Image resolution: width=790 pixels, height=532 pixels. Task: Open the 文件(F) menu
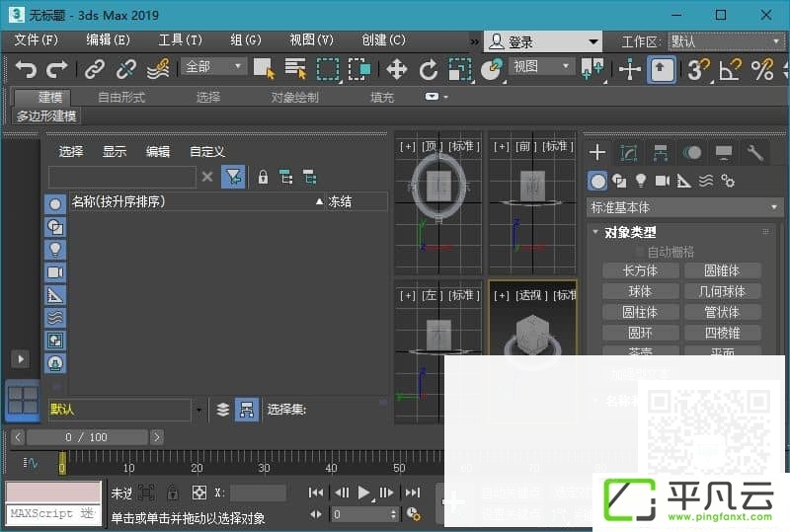36,39
